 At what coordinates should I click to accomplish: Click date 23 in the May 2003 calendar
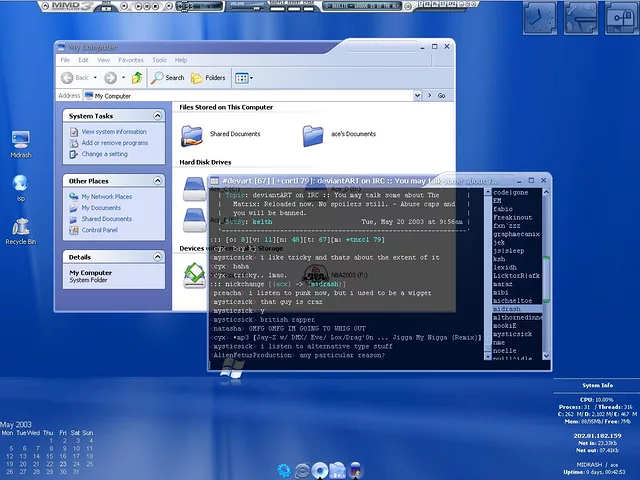(62, 464)
